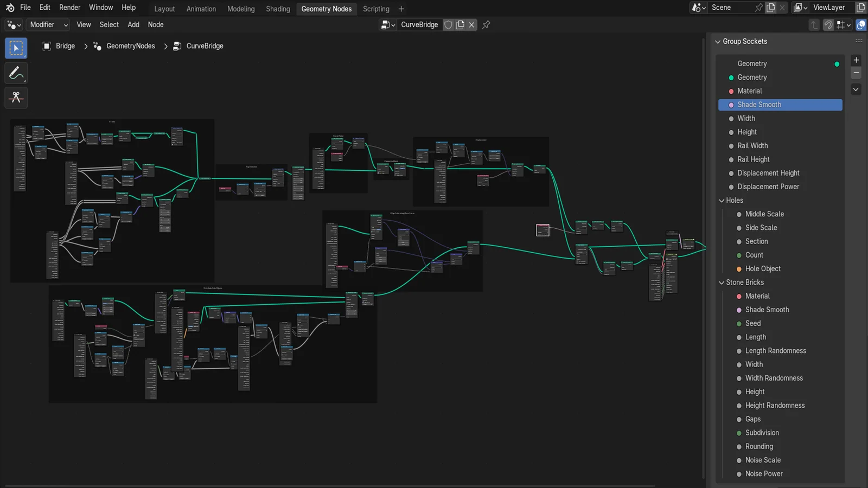Open the Add menu
The height and width of the screenshot is (488, 868).
point(133,24)
